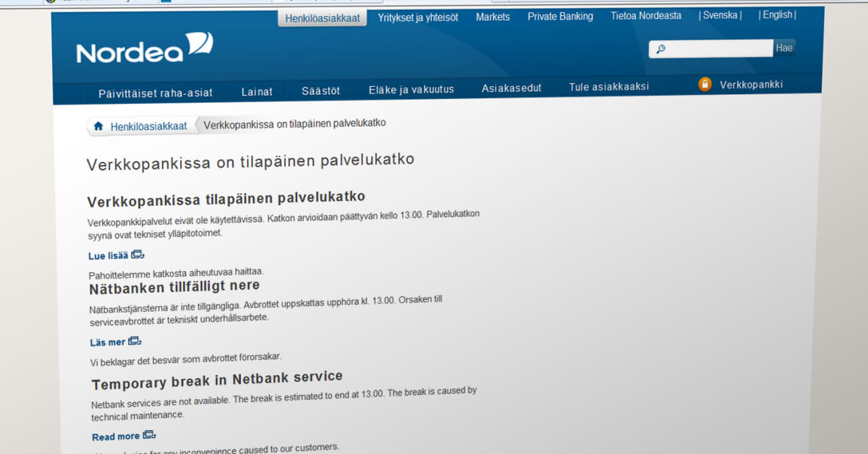Click the browser favicon in the address area
Image resolution: width=868 pixels, height=454 pixels.
[52, 2]
